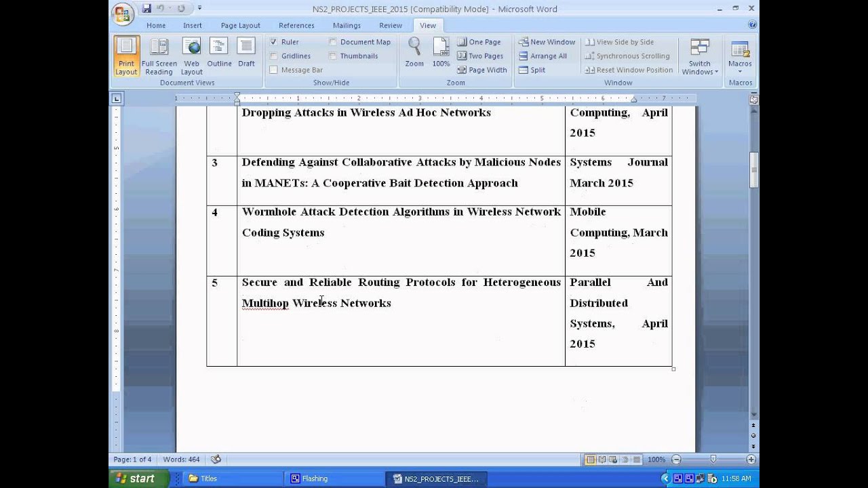This screenshot has height=488, width=868.
Task: Click Arrange All windows
Action: [x=542, y=56]
